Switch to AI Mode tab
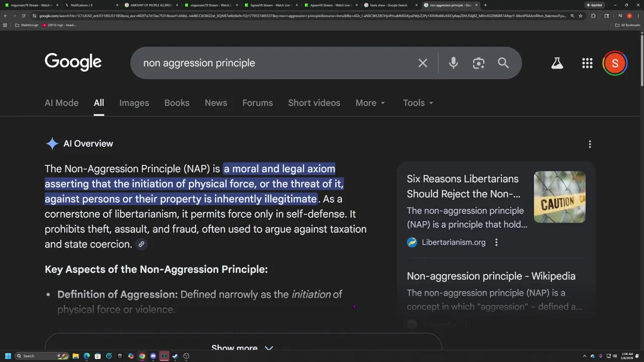This screenshot has height=362, width=644. [61, 103]
